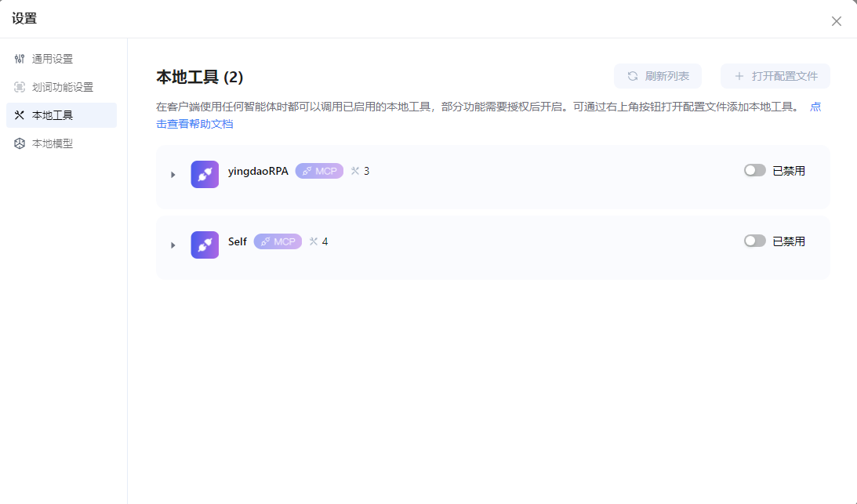Viewport: 857px width, 504px height.
Task: Click the 划词功能设置 sidebar icon
Action: 20,87
